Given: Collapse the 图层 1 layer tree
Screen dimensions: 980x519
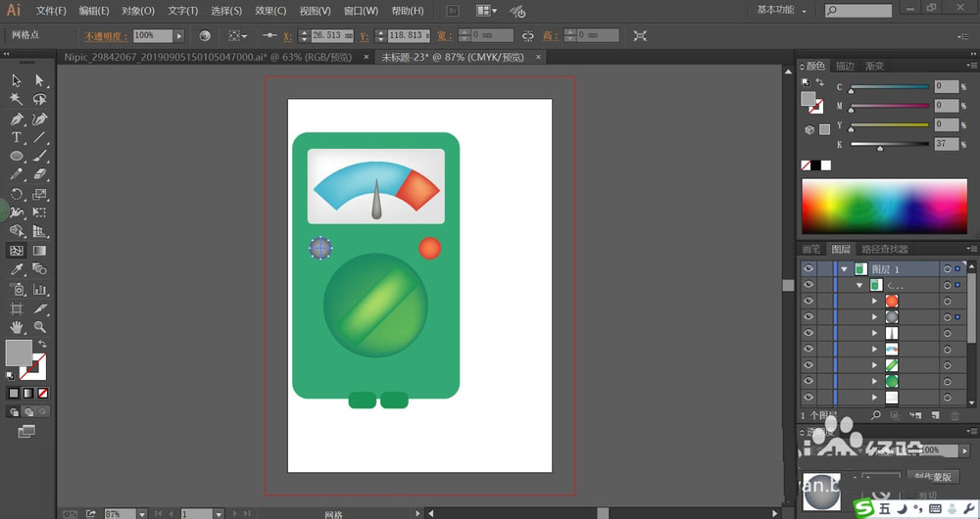Looking at the screenshot, I should [844, 269].
